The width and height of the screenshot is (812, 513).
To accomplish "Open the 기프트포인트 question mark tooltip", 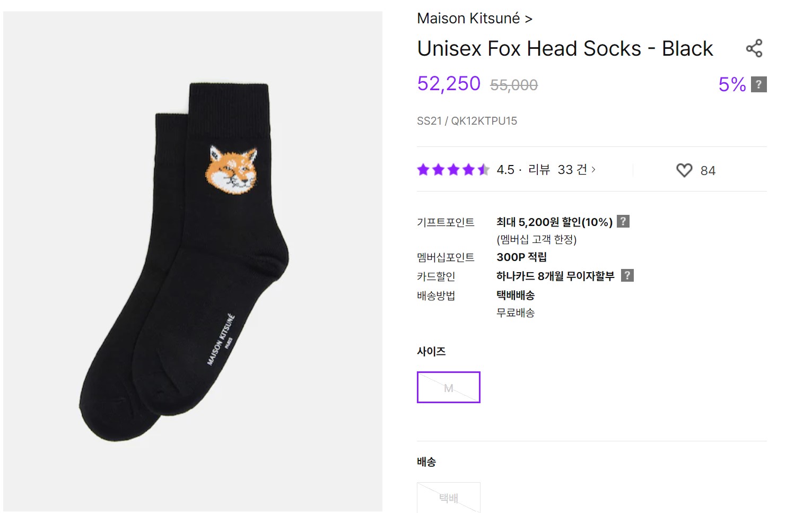I will tap(624, 221).
